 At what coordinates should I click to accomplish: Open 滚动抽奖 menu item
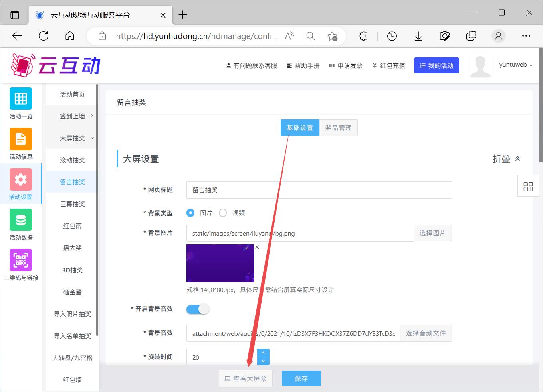pos(72,160)
